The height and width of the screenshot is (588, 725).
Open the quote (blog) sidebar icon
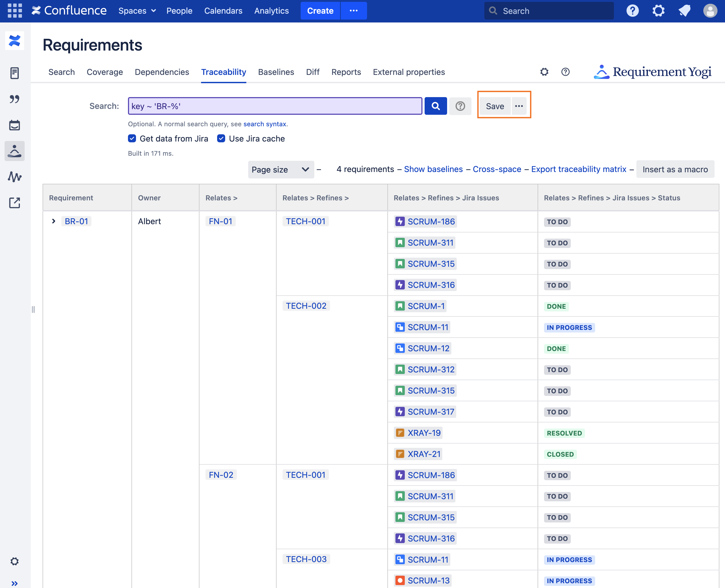point(14,99)
